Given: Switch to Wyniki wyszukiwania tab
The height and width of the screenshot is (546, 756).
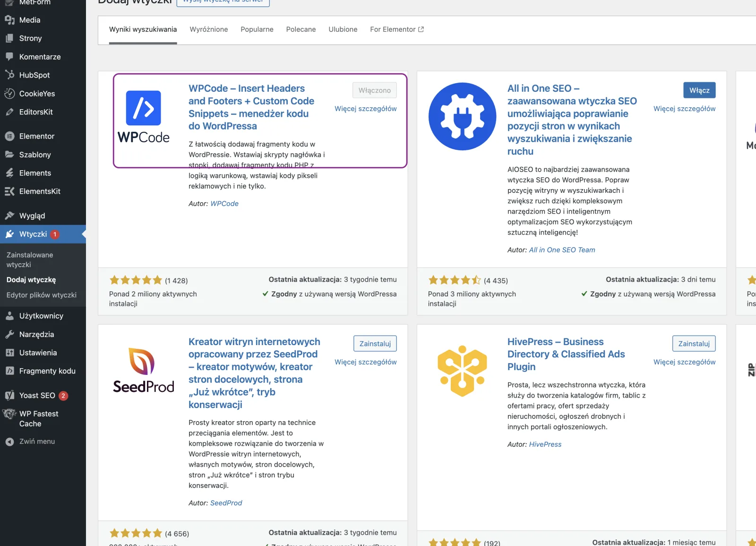Looking at the screenshot, I should coord(143,29).
